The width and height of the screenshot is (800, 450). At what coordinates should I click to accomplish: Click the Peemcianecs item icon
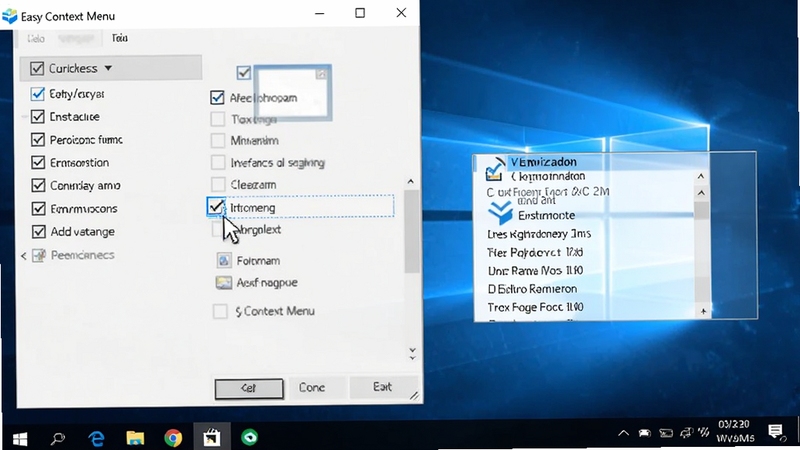point(39,255)
